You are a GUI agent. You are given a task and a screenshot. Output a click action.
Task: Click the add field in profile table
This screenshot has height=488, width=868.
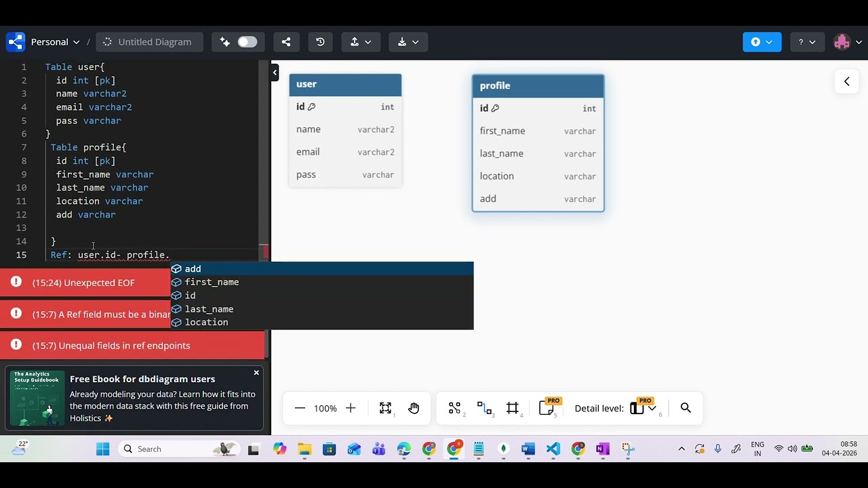click(538, 199)
